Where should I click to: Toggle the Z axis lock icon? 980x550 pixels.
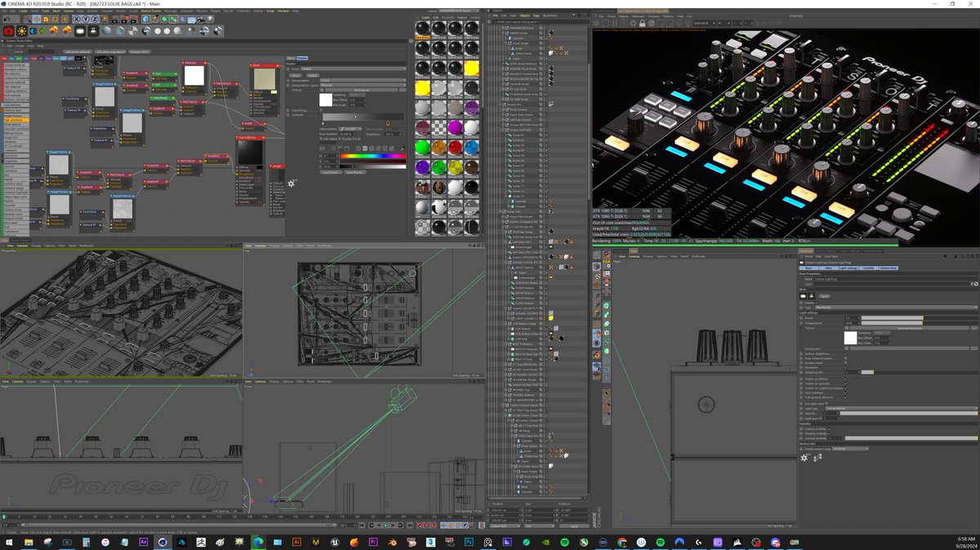coord(95,19)
